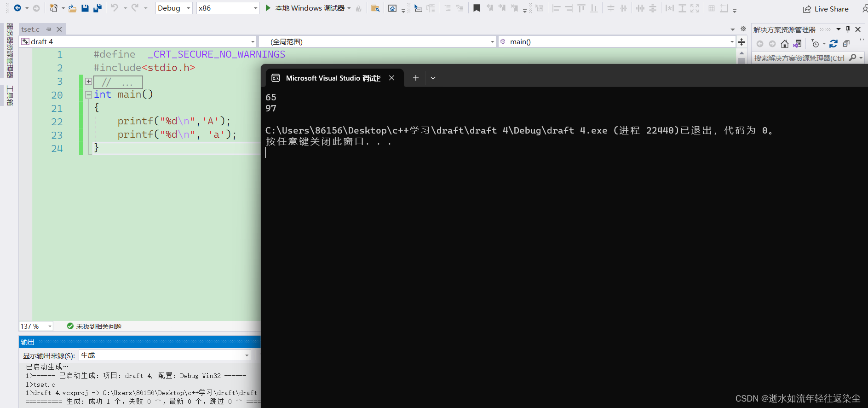Click the Solution Explorer Home icon
The height and width of the screenshot is (408, 868).
click(785, 44)
